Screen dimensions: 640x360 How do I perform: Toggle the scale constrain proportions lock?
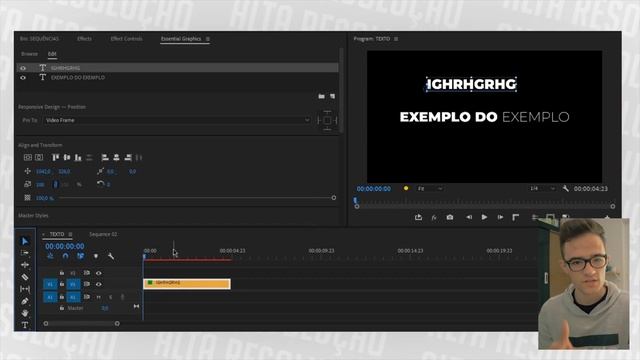pyautogui.click(x=56, y=184)
